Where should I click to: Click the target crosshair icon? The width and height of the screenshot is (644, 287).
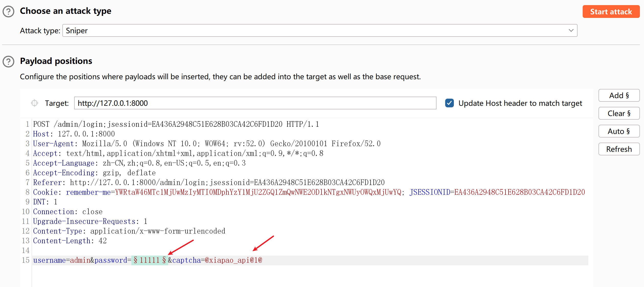34,103
